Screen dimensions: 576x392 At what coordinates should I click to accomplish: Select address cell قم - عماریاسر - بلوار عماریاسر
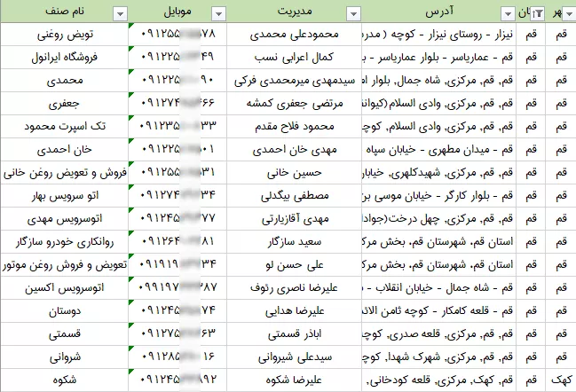(x=439, y=58)
